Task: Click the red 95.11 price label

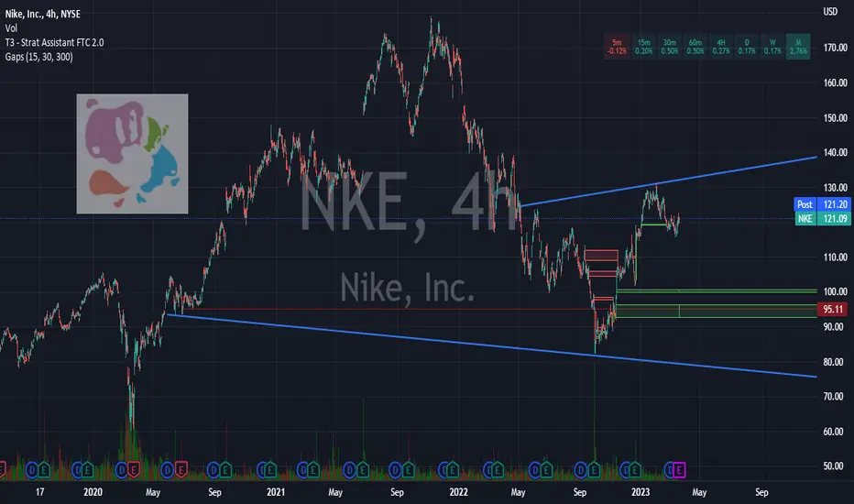Action: pyautogui.click(x=833, y=310)
